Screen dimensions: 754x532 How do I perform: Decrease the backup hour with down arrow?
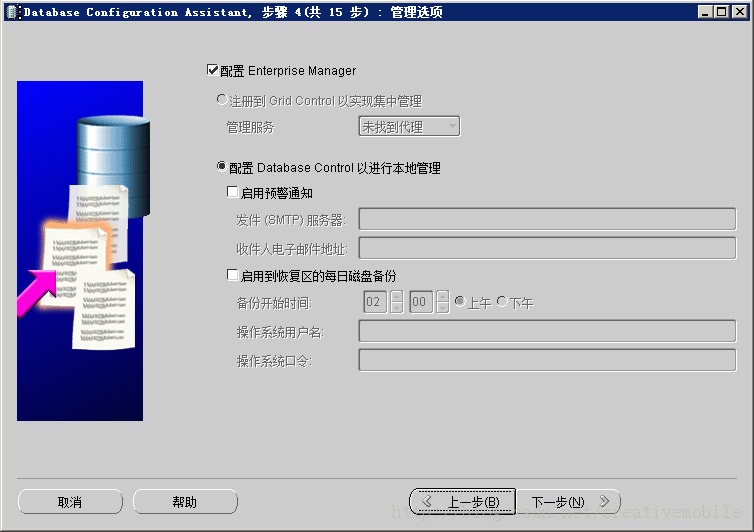coord(397,308)
